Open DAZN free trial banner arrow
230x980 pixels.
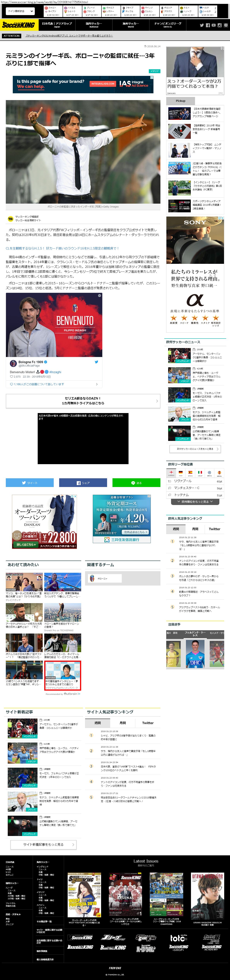click(x=157, y=401)
